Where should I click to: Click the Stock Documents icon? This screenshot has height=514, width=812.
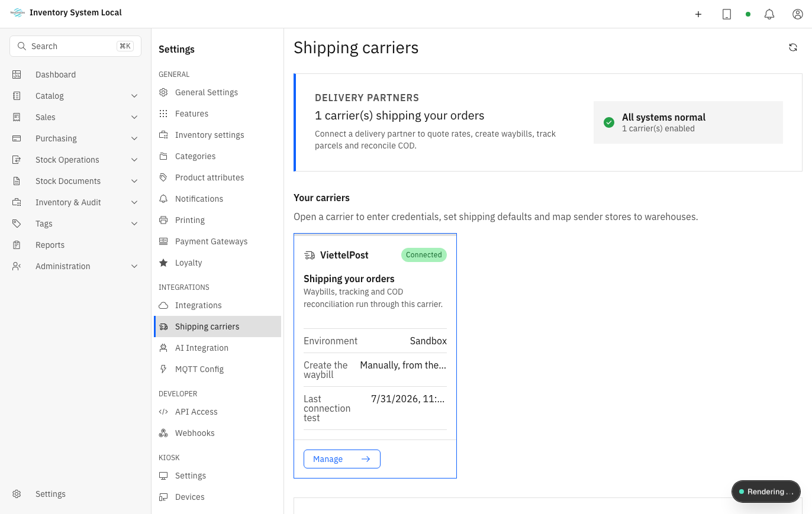click(17, 181)
